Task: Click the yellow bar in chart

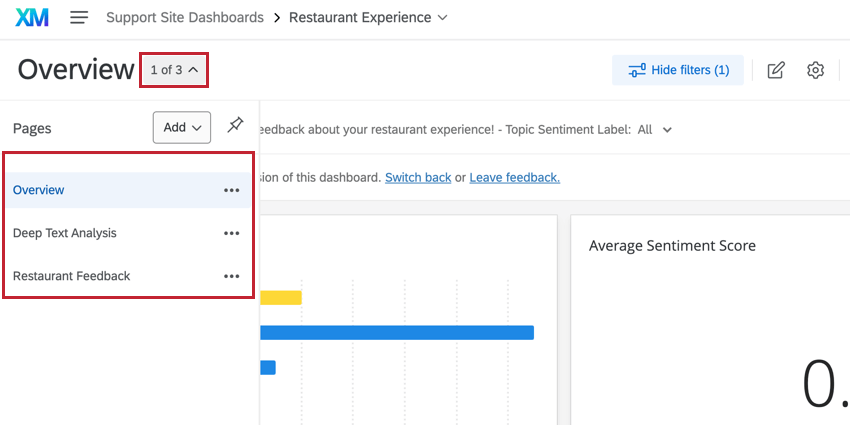Action: 281,297
